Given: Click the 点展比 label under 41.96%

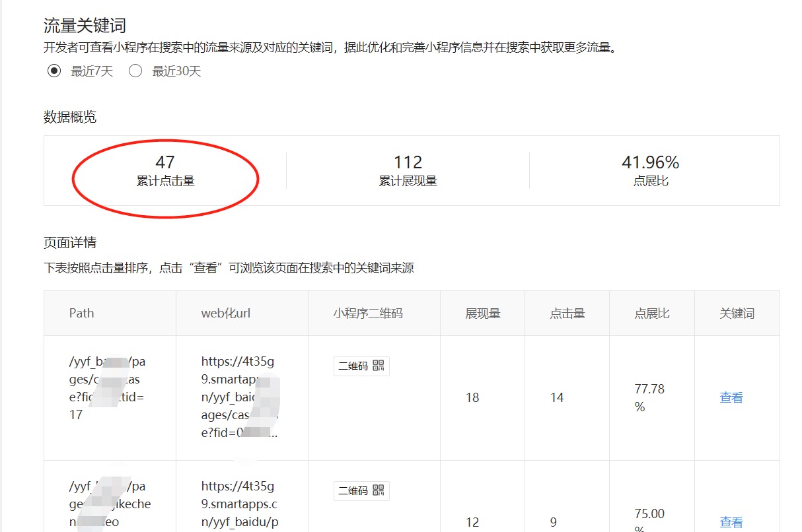Looking at the screenshot, I should [x=651, y=181].
